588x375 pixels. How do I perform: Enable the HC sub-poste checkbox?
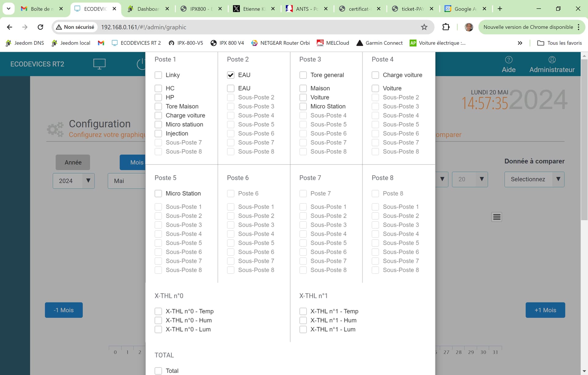[x=158, y=88]
